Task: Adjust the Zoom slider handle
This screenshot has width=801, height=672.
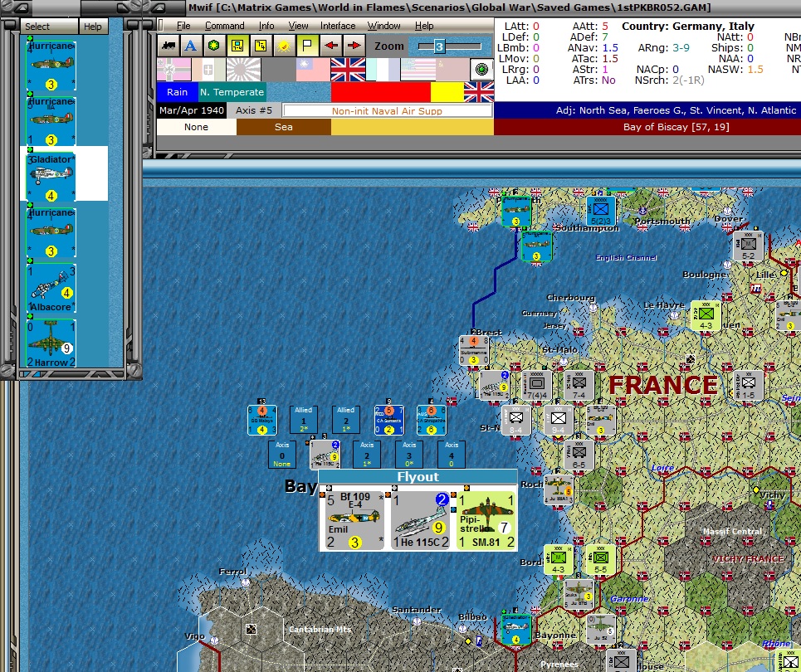Action: click(x=439, y=46)
